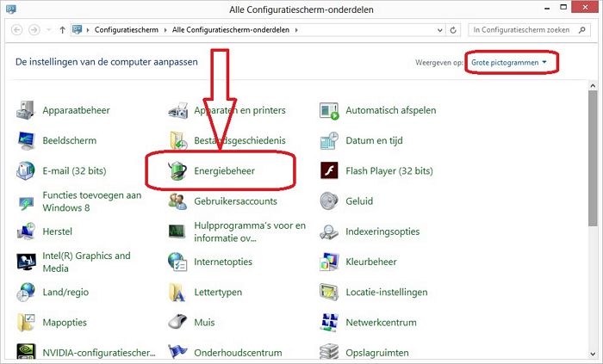
Task: Open the Weergeven op Grote pictogrammen dropdown
Action: click(509, 63)
